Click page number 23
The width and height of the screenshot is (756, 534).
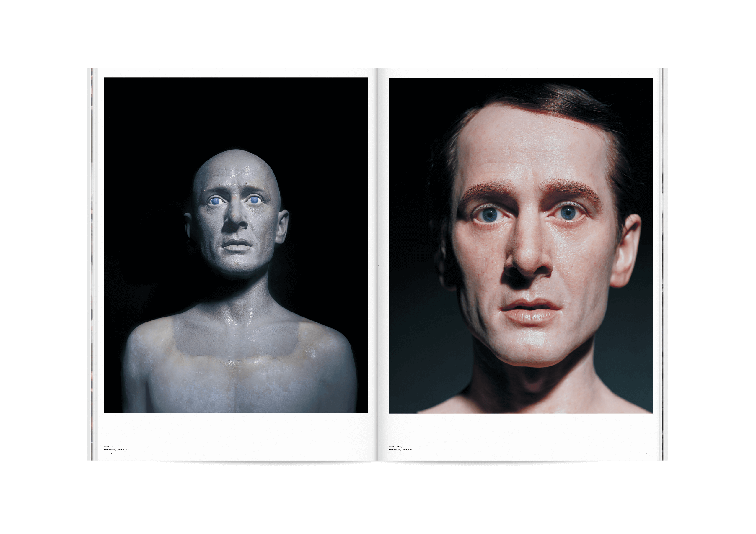point(646,454)
